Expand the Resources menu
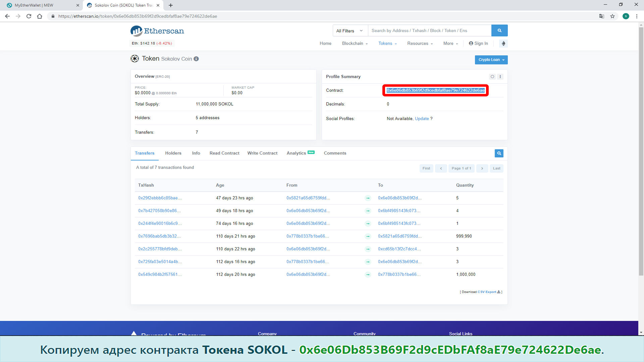644x362 pixels. click(x=420, y=44)
